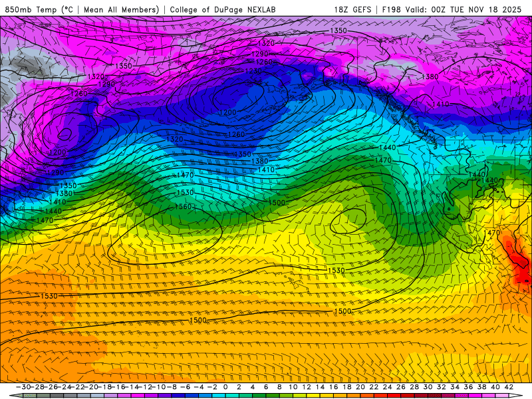
Task: Click the "-10" value on the temperature scale
Action: point(158,387)
